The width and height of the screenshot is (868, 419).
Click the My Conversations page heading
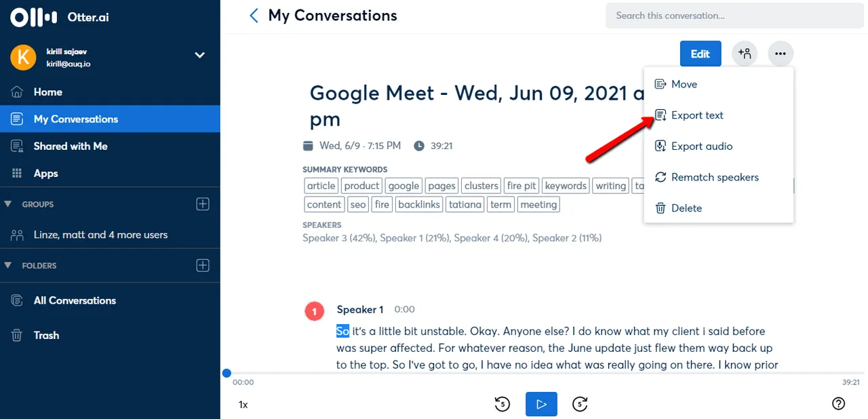332,15
